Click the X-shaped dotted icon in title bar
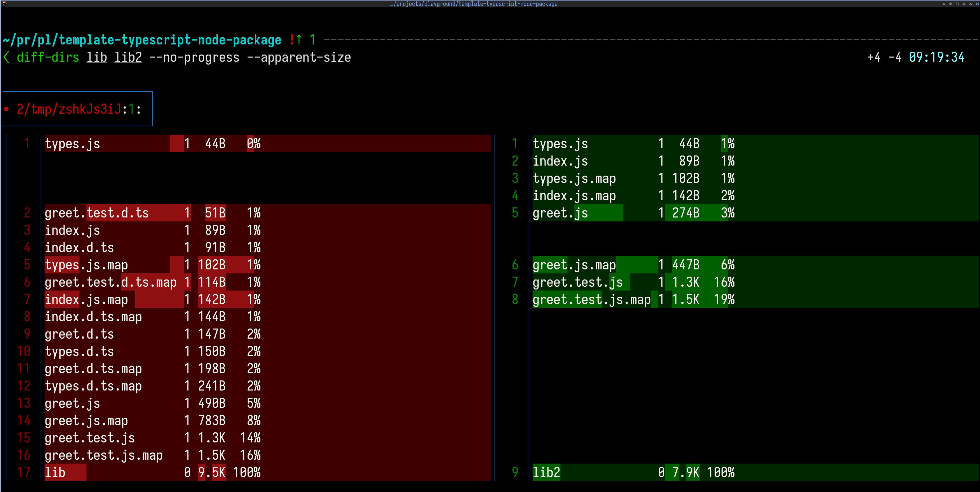The image size is (980, 492). (978, 4)
